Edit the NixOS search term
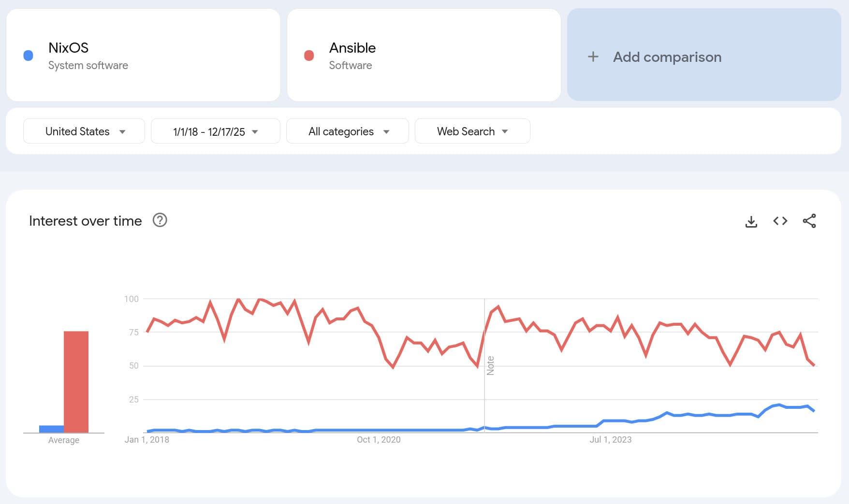Screen dimensions: 849x504 [x=68, y=48]
